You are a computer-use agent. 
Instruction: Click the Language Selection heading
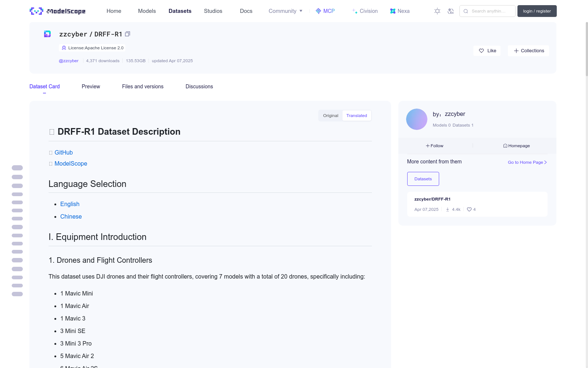pos(87,184)
